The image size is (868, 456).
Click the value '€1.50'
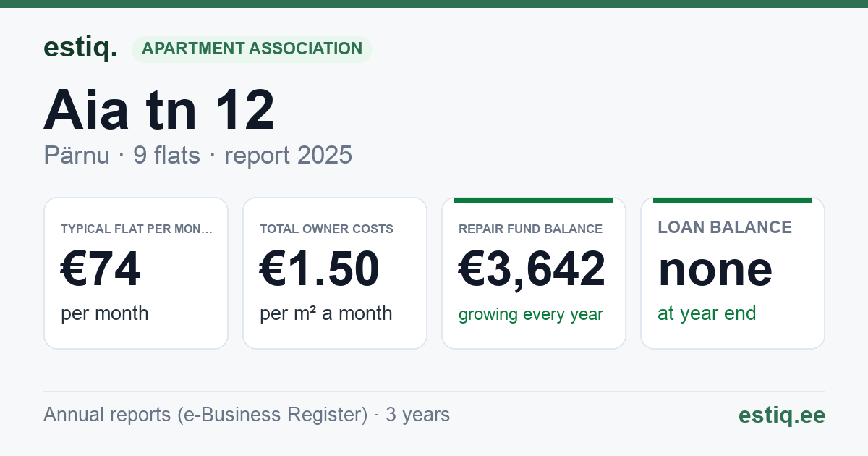(x=320, y=269)
